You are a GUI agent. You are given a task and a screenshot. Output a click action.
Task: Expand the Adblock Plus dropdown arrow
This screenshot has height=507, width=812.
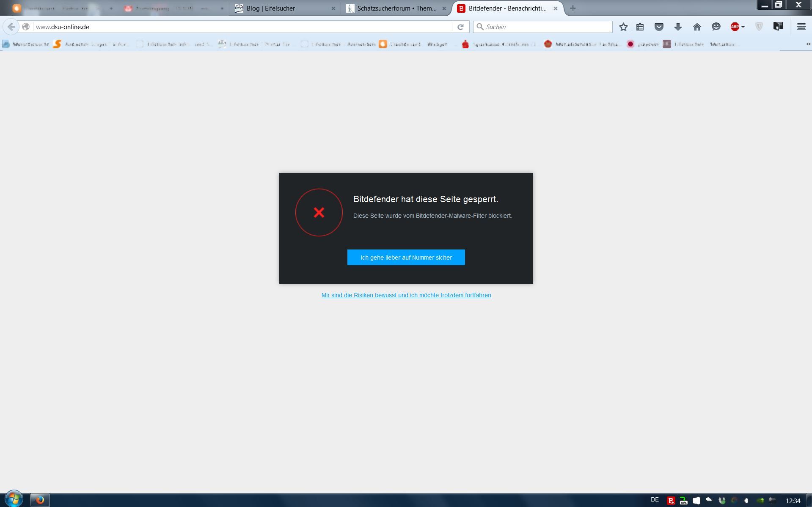743,27
